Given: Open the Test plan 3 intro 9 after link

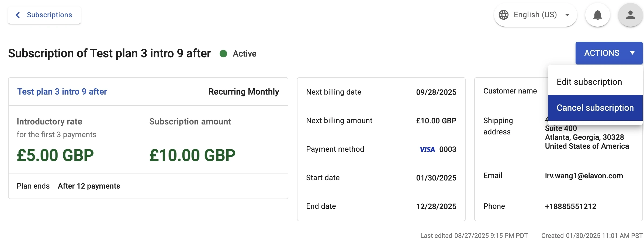Looking at the screenshot, I should click(x=62, y=92).
